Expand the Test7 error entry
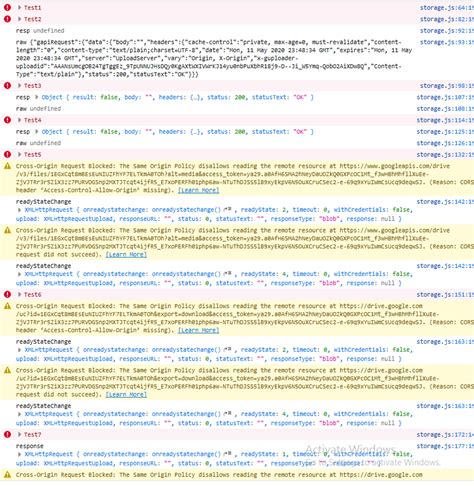This screenshot has height=486, width=474. click(20, 434)
